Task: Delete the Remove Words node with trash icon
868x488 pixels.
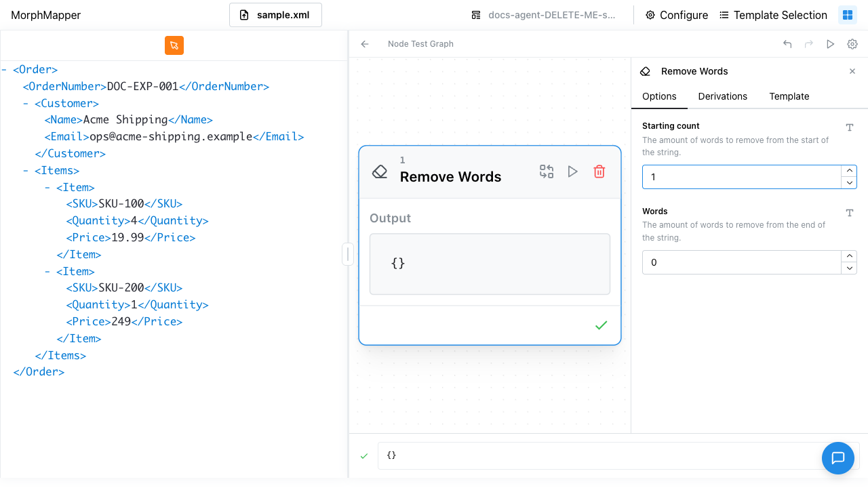Action: pyautogui.click(x=599, y=171)
